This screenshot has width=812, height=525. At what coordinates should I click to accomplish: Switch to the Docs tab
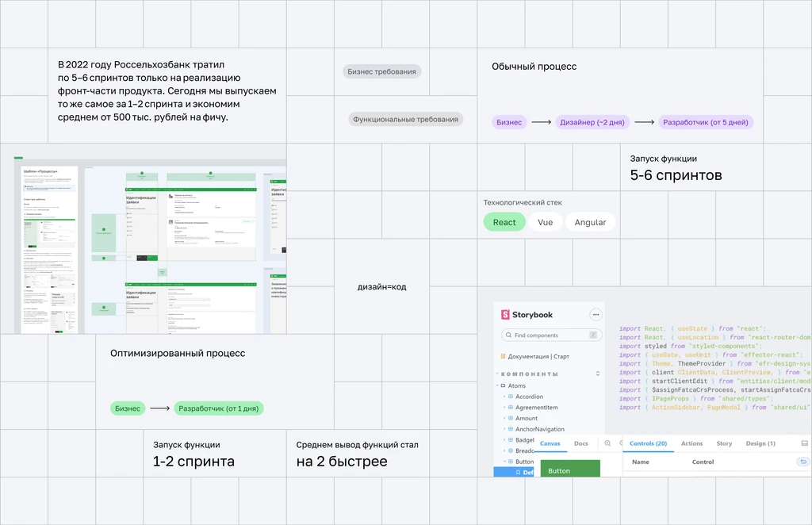pos(580,444)
